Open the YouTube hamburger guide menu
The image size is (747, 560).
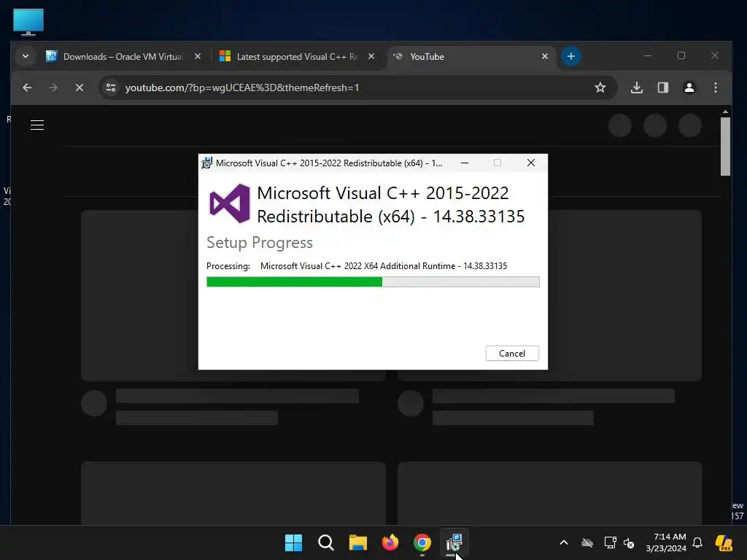click(x=37, y=125)
